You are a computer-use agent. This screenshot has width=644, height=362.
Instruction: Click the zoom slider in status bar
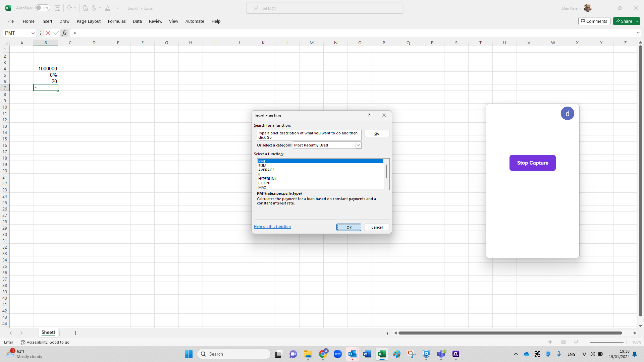pyautogui.click(x=607, y=342)
